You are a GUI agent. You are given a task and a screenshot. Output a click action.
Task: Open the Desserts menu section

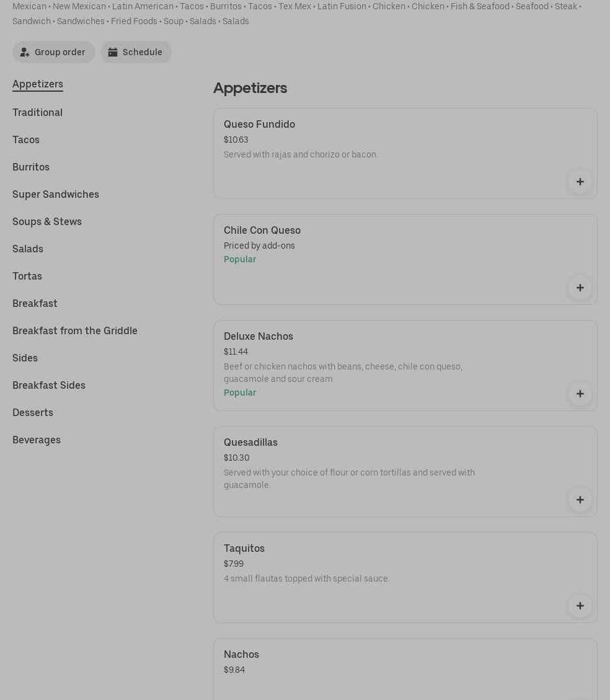coord(33,413)
